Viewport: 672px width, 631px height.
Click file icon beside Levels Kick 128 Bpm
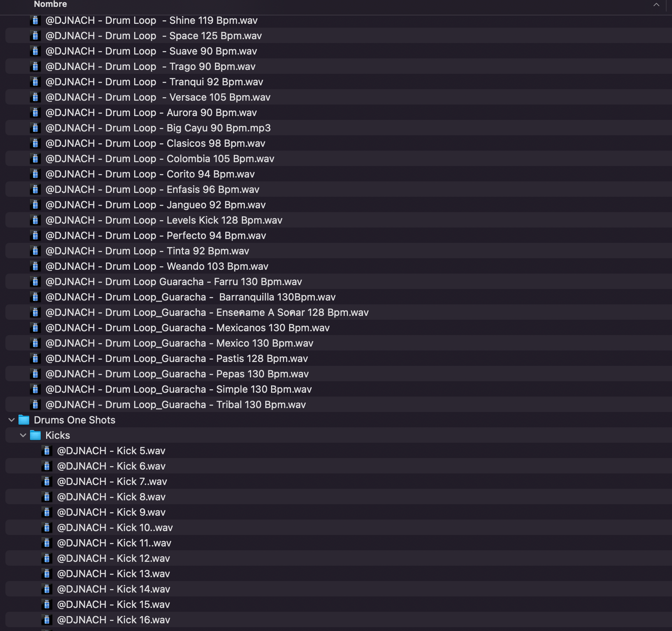point(35,220)
